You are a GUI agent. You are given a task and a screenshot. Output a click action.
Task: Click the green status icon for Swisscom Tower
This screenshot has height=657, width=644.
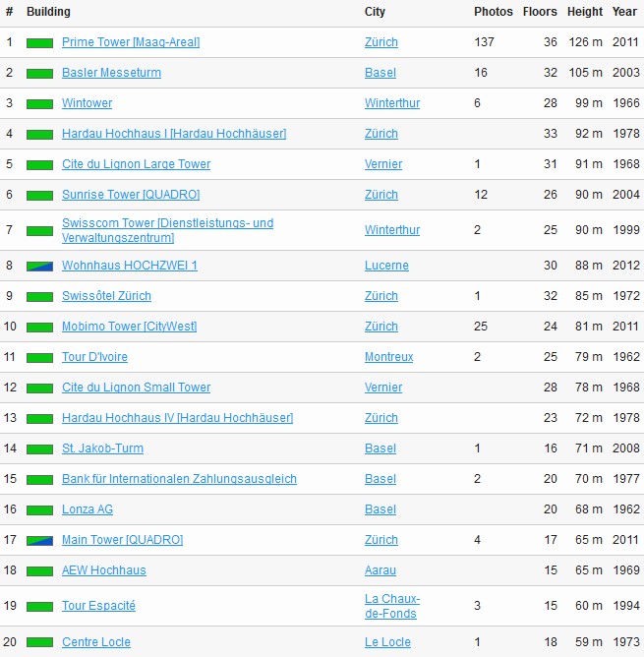39,231
